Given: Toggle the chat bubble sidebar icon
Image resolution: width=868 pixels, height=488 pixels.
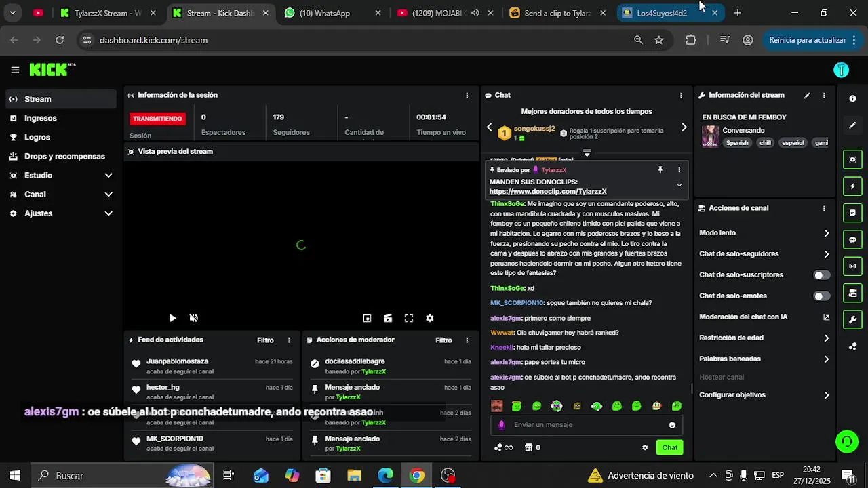Looking at the screenshot, I should (x=852, y=239).
